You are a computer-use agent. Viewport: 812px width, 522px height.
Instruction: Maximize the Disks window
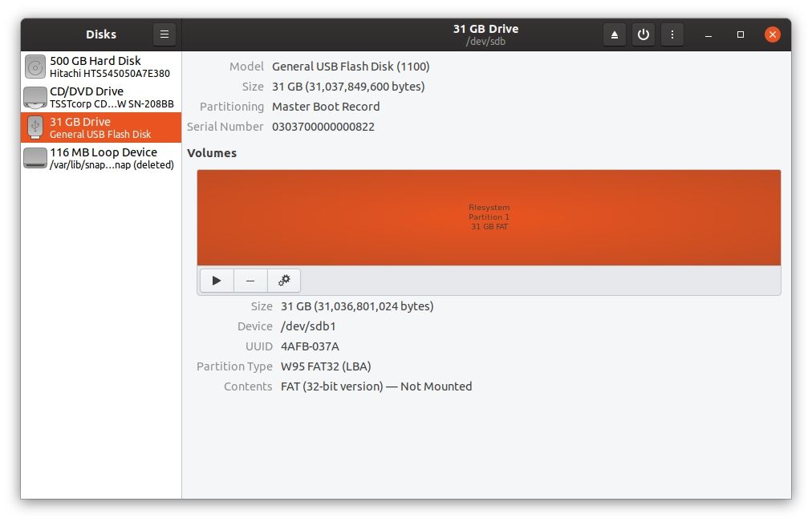tap(741, 34)
